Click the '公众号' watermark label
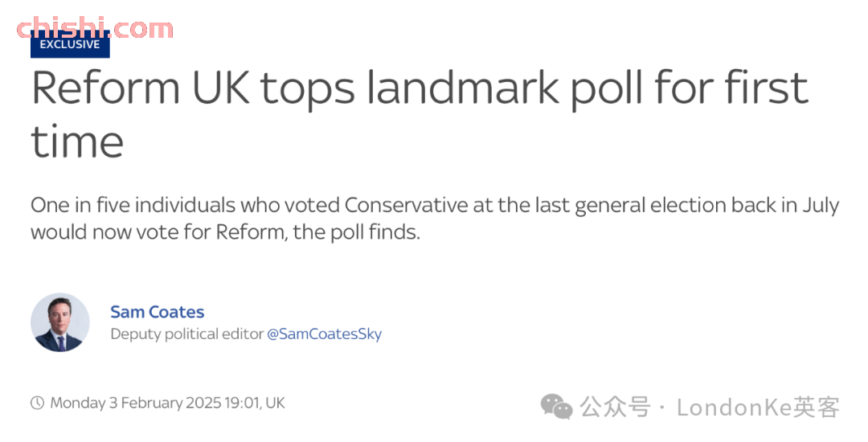 click(x=615, y=407)
